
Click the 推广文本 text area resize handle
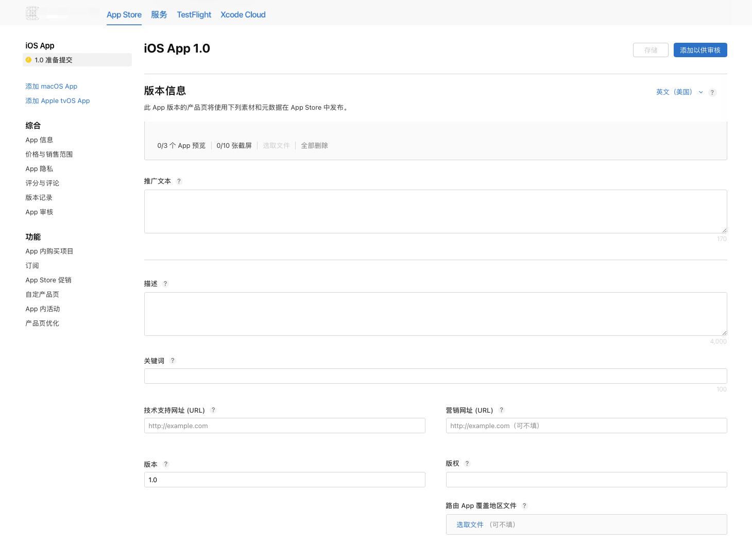724,230
